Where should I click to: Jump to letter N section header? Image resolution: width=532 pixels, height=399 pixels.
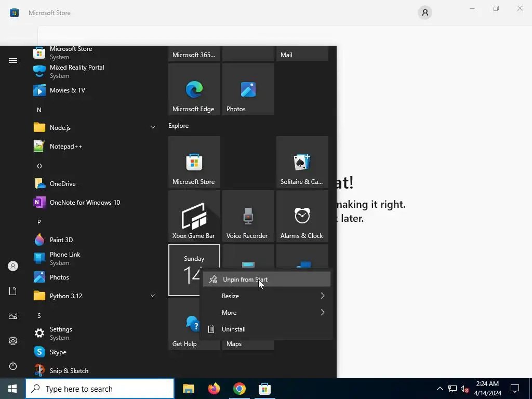[39, 110]
